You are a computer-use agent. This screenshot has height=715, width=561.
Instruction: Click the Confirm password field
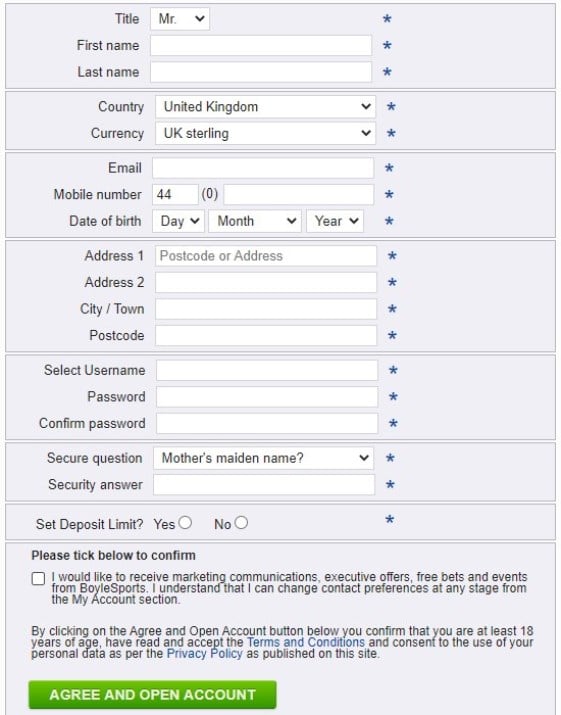click(267, 423)
